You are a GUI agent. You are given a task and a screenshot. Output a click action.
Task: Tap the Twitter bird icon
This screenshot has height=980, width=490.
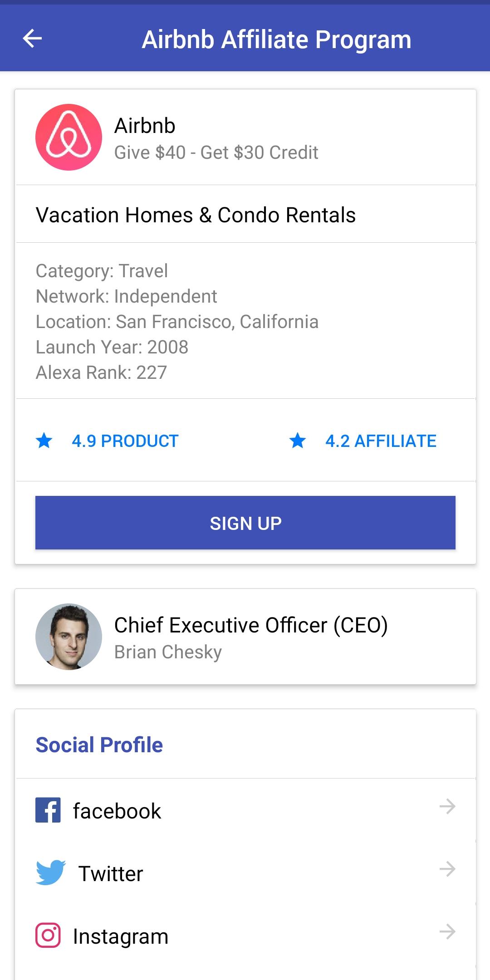click(50, 872)
